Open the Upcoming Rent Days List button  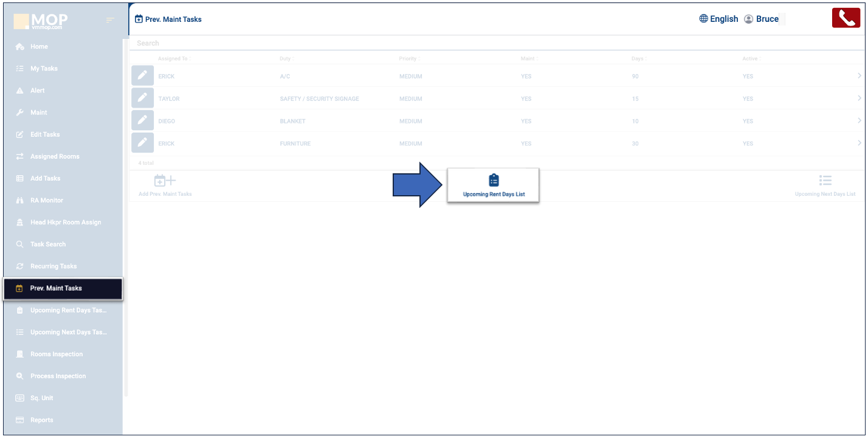click(493, 185)
